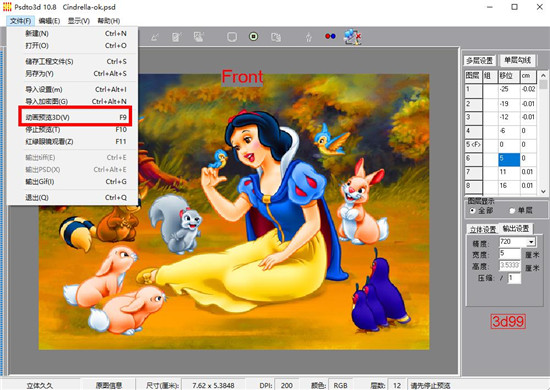Click the shift value 16 cell
The height and width of the screenshot is (390, 550).
click(x=509, y=187)
